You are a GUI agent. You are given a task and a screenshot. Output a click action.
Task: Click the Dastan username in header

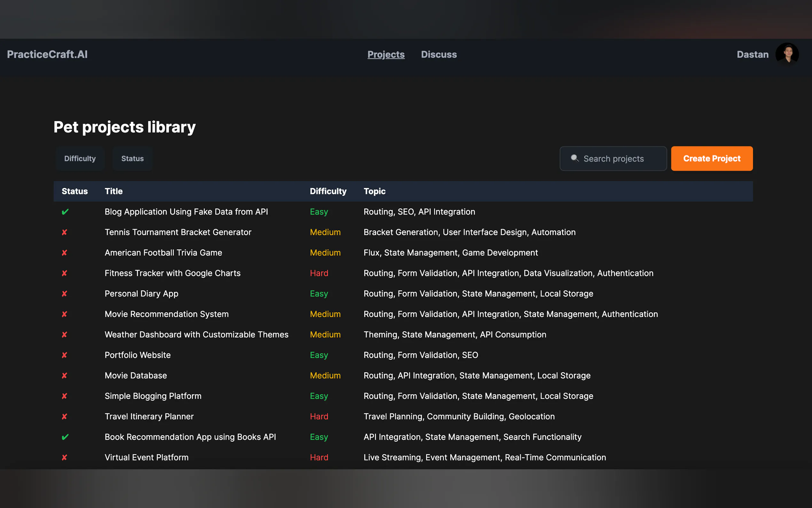(752, 54)
